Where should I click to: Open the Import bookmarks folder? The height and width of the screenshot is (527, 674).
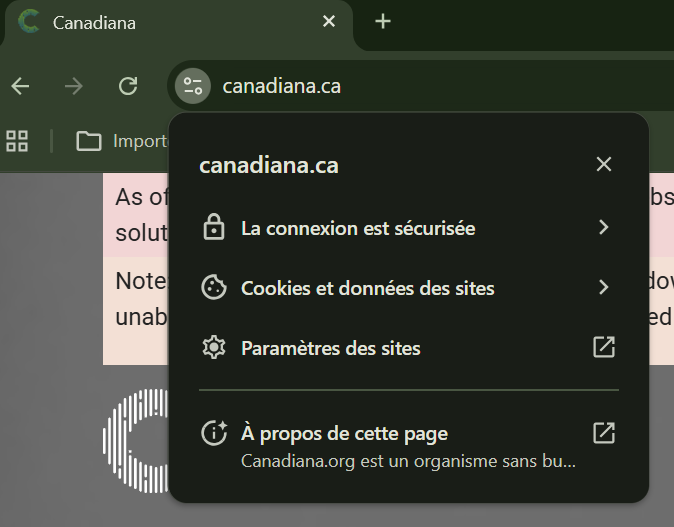pos(122,141)
